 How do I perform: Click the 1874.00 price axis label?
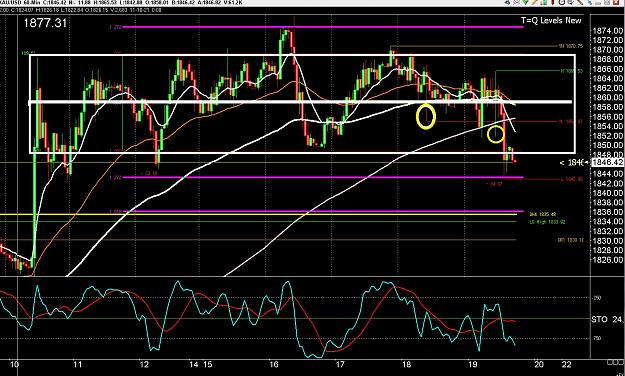(x=607, y=31)
